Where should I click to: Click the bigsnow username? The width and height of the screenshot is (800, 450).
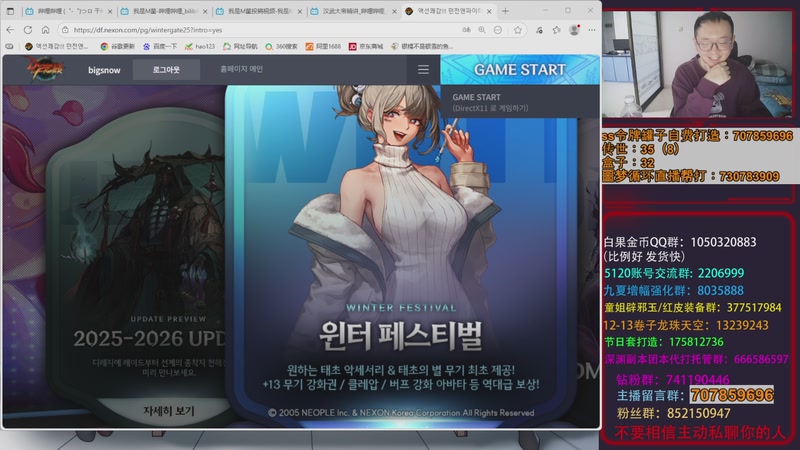[x=104, y=70]
